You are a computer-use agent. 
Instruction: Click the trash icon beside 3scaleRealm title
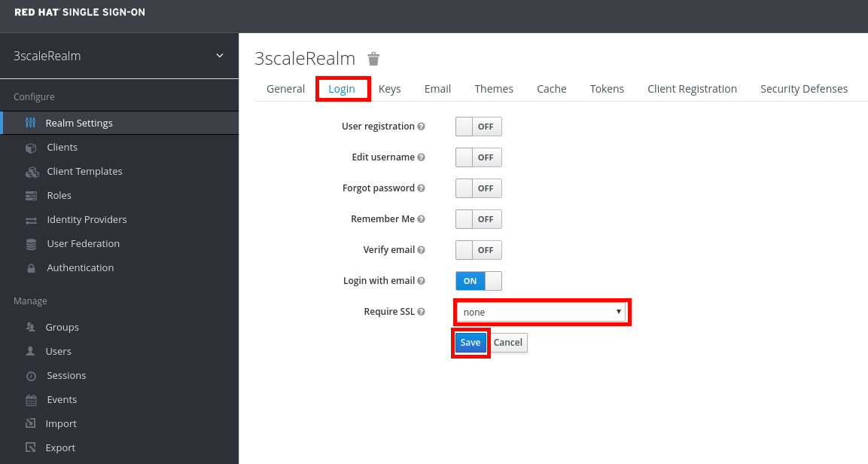(373, 59)
